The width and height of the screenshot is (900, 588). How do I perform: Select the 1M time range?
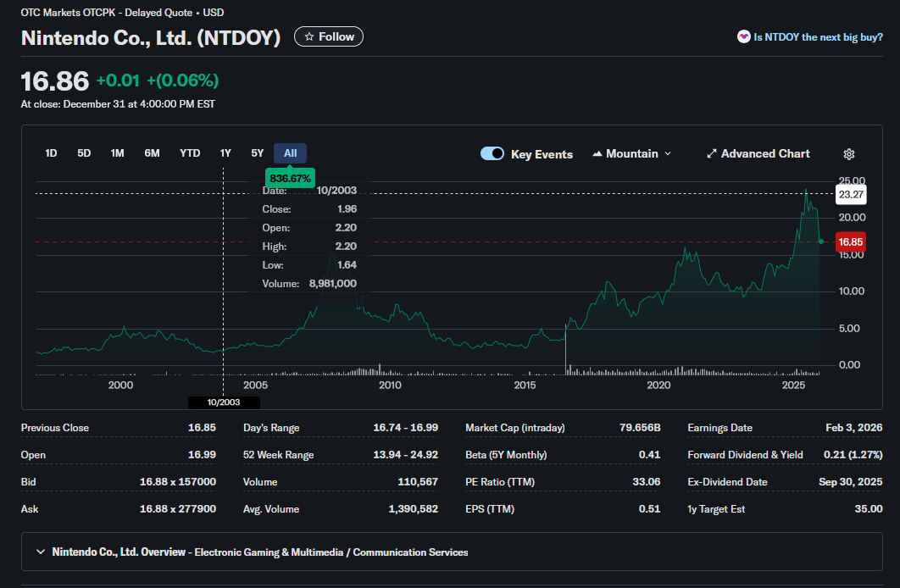pyautogui.click(x=117, y=153)
